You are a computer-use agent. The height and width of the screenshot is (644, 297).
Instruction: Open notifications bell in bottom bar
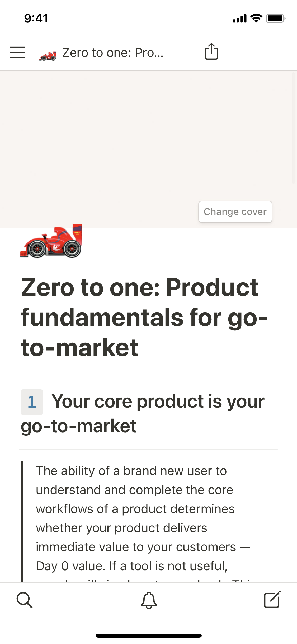[x=149, y=600]
